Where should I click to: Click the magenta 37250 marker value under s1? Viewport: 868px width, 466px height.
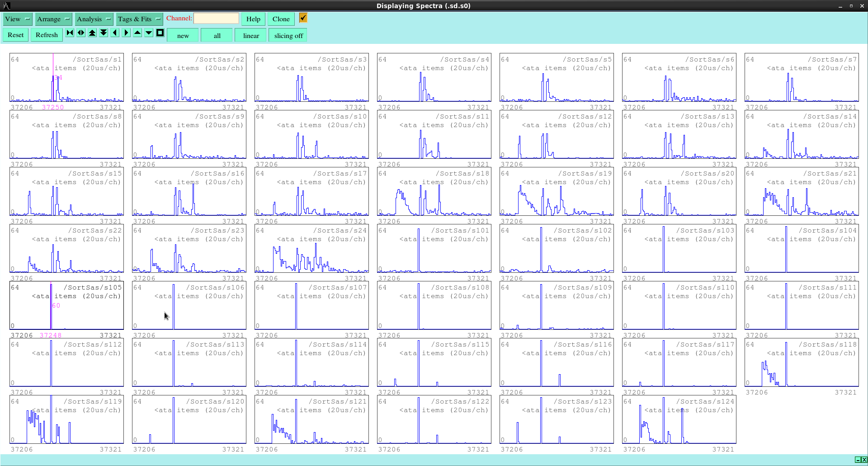pos(53,107)
